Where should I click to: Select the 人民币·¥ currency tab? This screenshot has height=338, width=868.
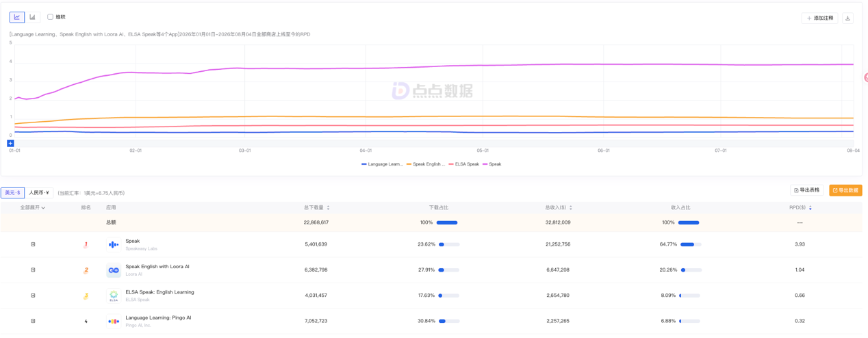click(39, 193)
